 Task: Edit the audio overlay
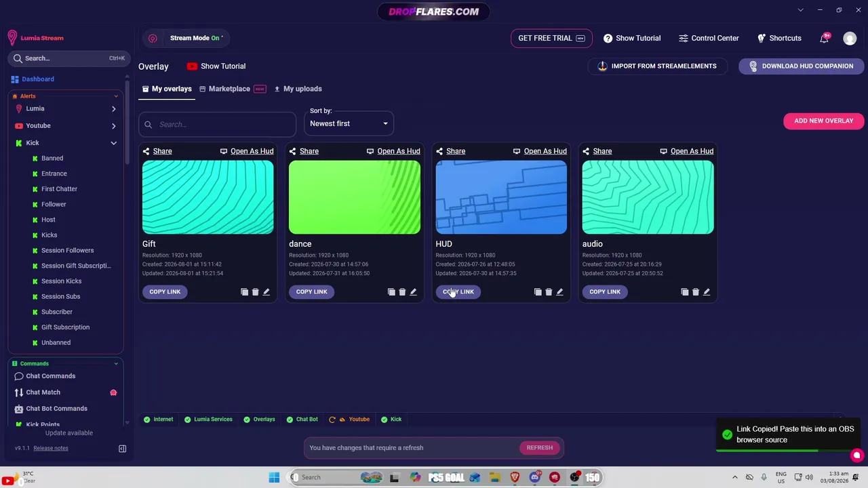click(x=707, y=292)
